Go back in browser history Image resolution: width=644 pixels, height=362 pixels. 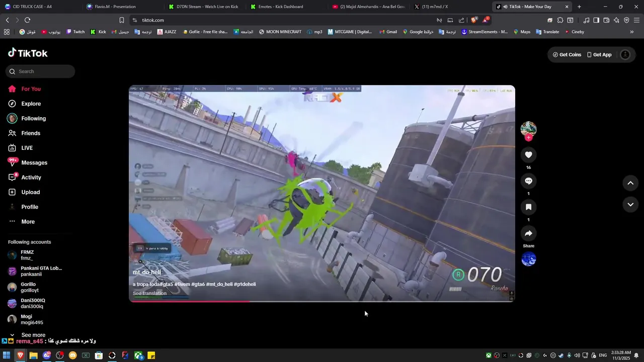click(x=7, y=20)
